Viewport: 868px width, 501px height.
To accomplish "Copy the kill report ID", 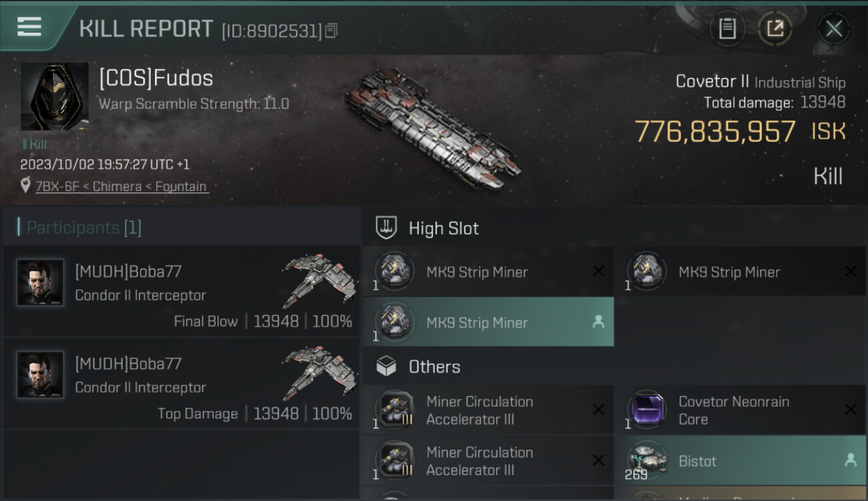I will [332, 31].
